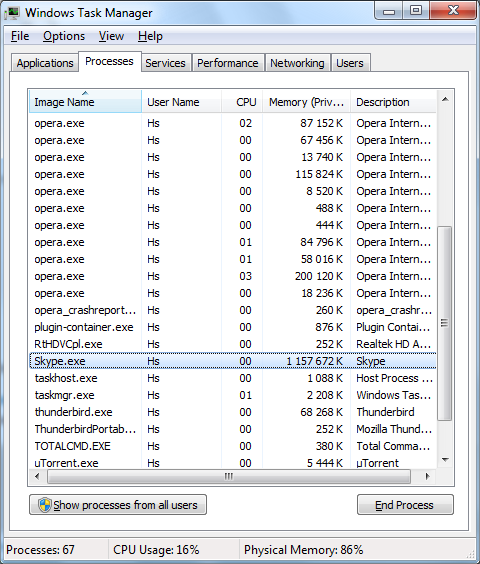Click the Plugin Contai... description cell

click(x=393, y=327)
